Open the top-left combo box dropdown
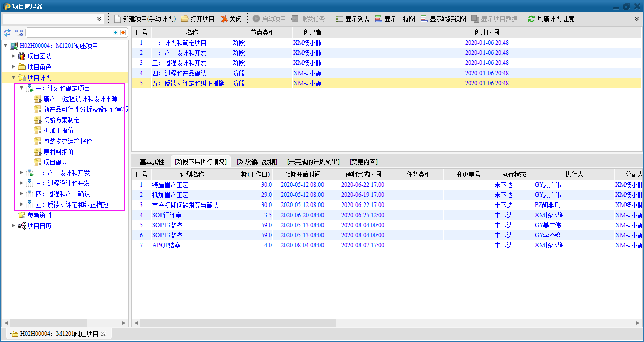This screenshot has height=342, width=644. pos(99,19)
